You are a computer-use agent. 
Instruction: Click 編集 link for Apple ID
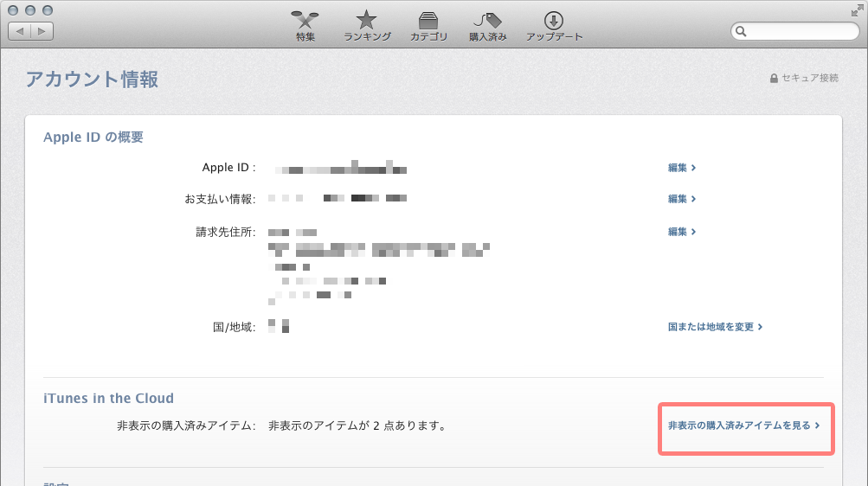[681, 168]
